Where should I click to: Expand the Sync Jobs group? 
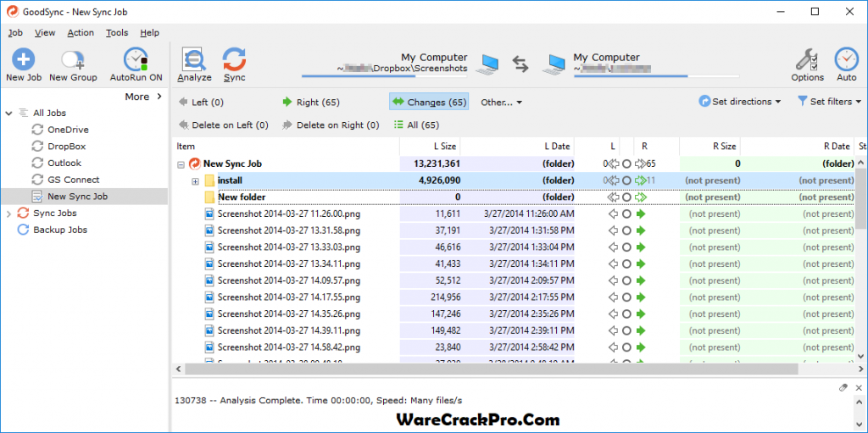(x=8, y=214)
